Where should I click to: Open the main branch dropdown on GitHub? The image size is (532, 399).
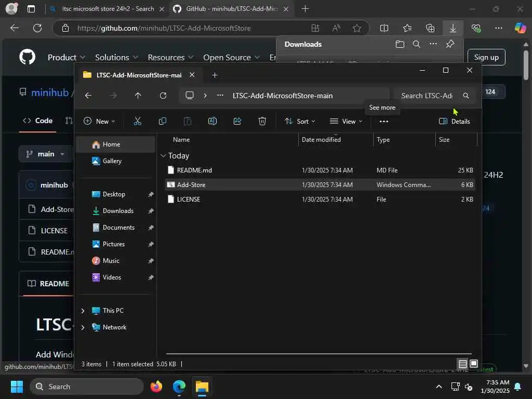coord(46,154)
